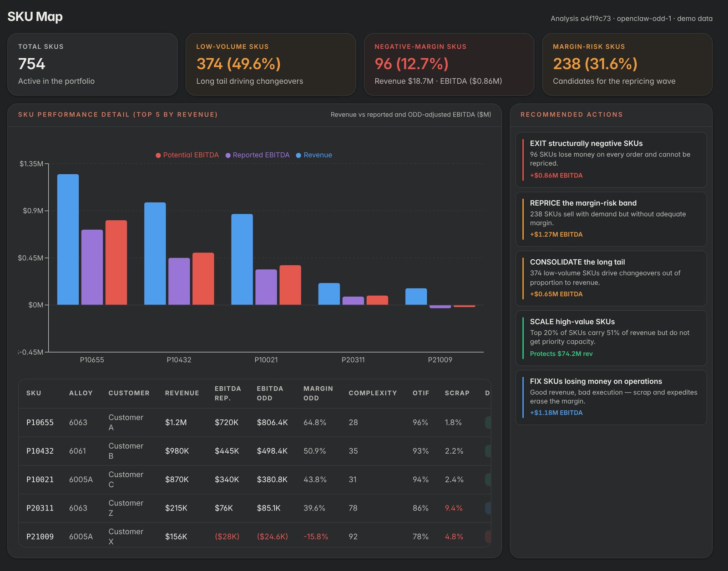Click the Analysis a4f19c73 header text

(632, 19)
